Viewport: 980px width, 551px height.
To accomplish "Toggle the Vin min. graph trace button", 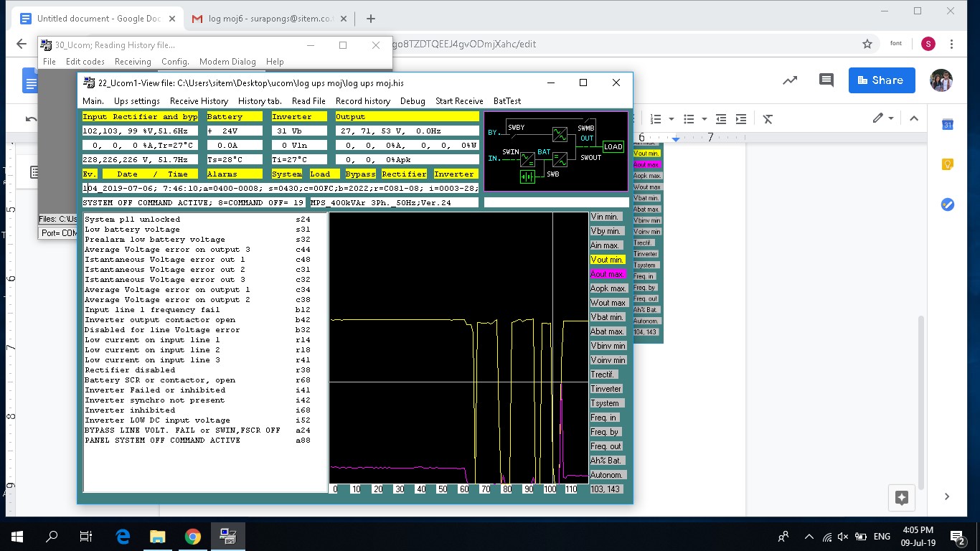I will 607,217.
